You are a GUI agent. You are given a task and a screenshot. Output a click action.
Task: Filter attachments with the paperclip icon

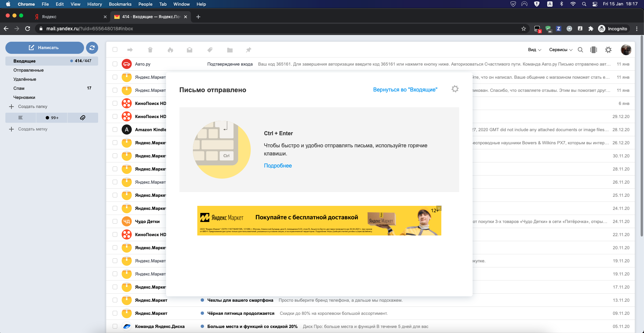83,117
